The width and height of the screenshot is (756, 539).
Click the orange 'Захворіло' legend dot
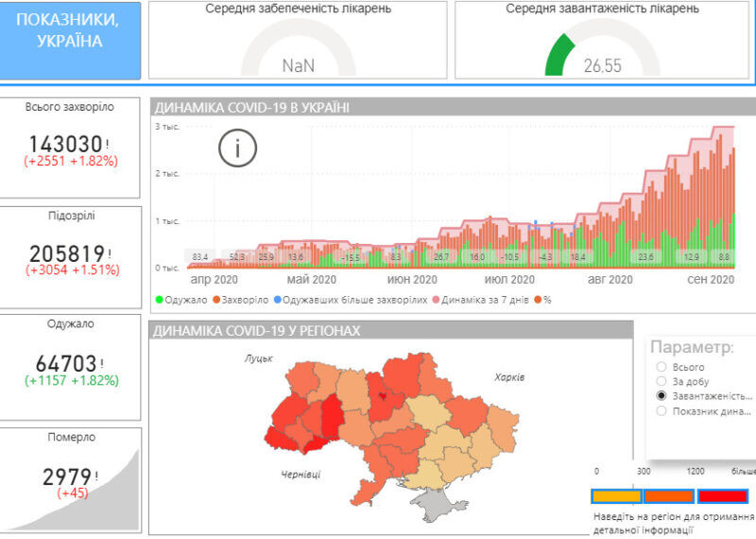tap(216, 300)
